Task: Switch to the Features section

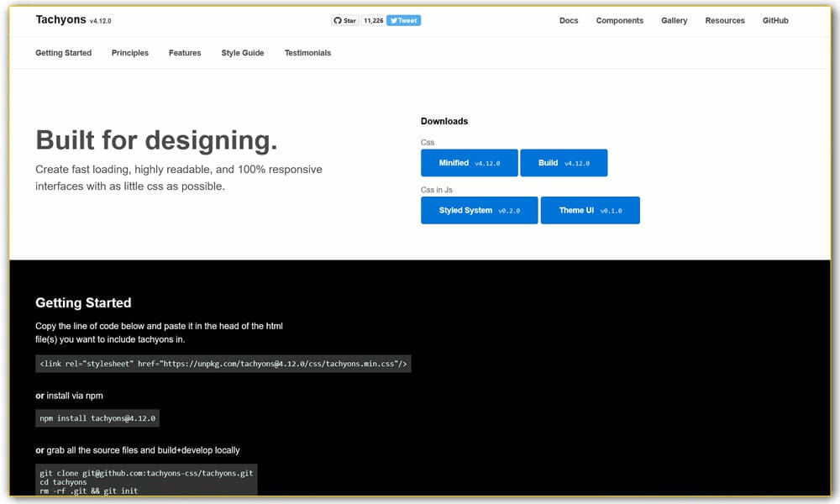Action: [185, 53]
